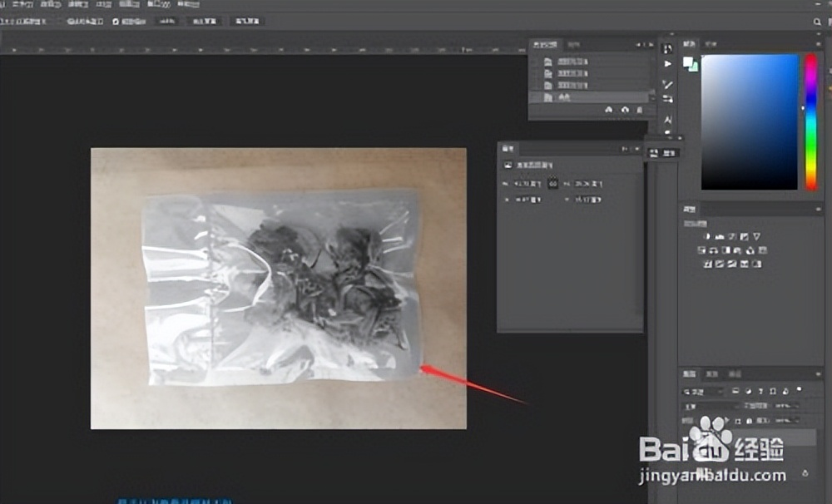The width and height of the screenshot is (832, 504).
Task: Toggle the checkbox in the options bar
Action: click(116, 22)
